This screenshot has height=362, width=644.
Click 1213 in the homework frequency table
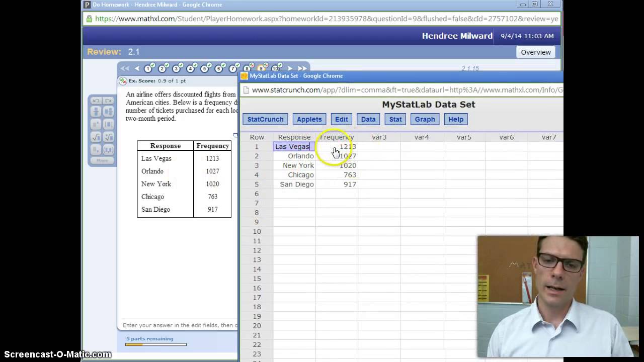coord(212,158)
